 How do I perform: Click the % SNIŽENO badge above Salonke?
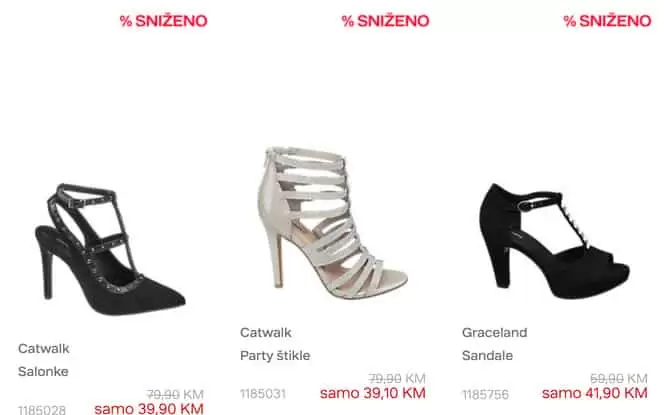(163, 21)
